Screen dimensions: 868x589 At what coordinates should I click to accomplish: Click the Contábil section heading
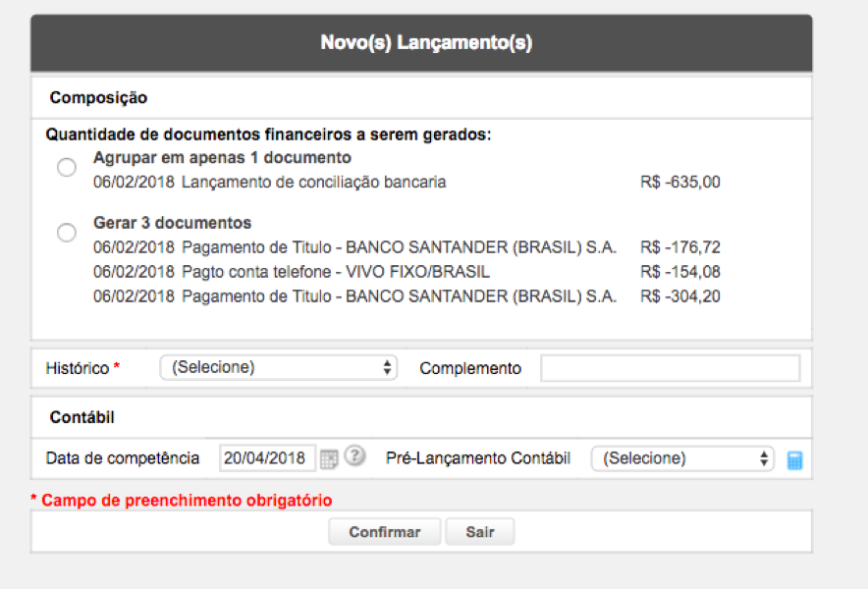81,417
